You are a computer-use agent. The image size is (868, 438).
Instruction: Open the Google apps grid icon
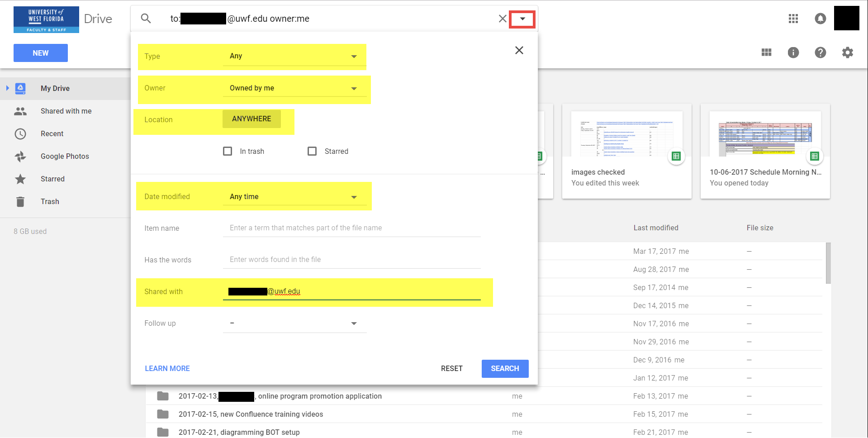click(x=793, y=19)
